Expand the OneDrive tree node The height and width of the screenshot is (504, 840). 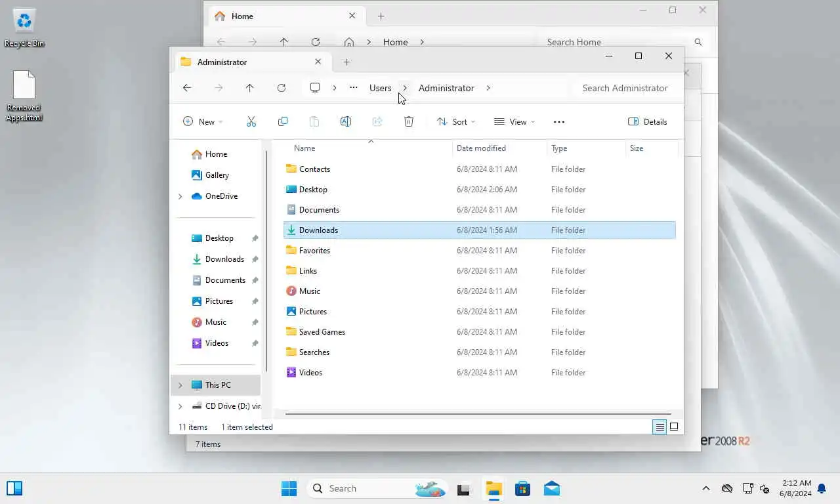(x=180, y=196)
